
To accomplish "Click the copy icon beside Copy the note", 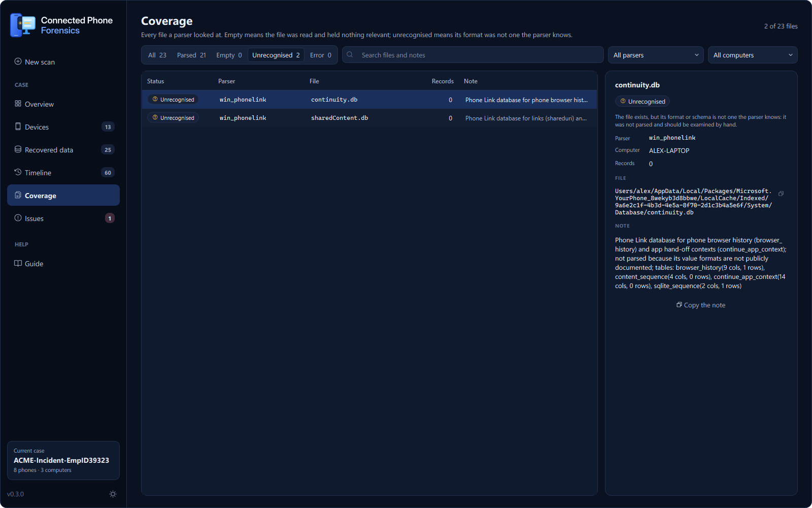I will coord(679,305).
